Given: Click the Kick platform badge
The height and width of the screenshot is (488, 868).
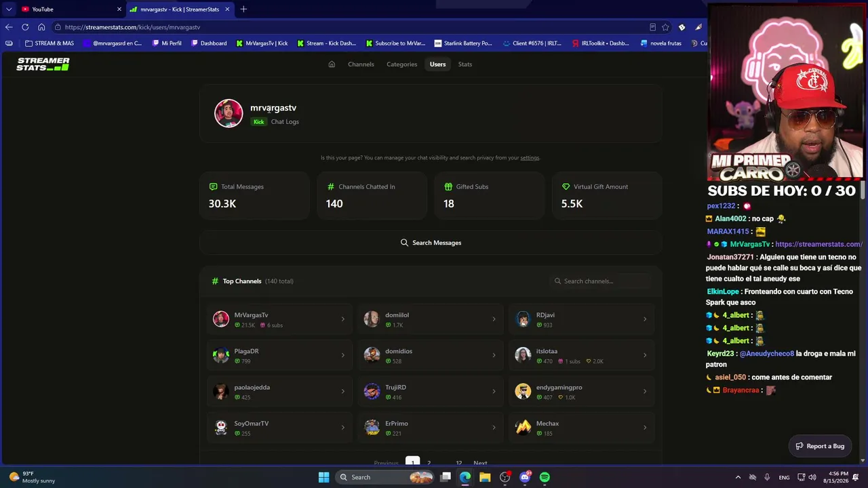Looking at the screenshot, I should [258, 122].
